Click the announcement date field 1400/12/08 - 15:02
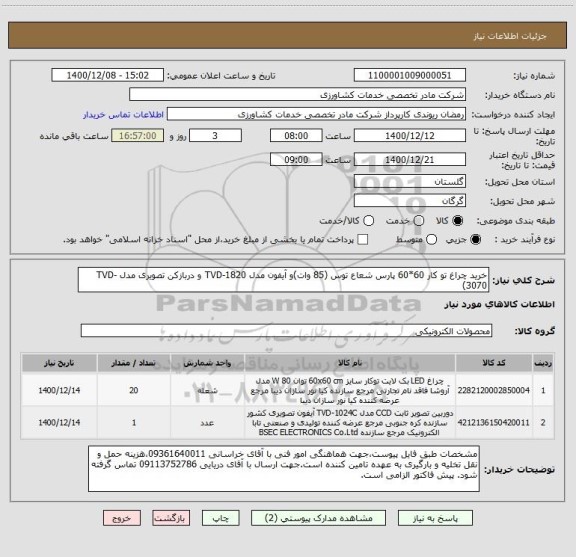This screenshot has height=557, width=576. pyautogui.click(x=108, y=75)
